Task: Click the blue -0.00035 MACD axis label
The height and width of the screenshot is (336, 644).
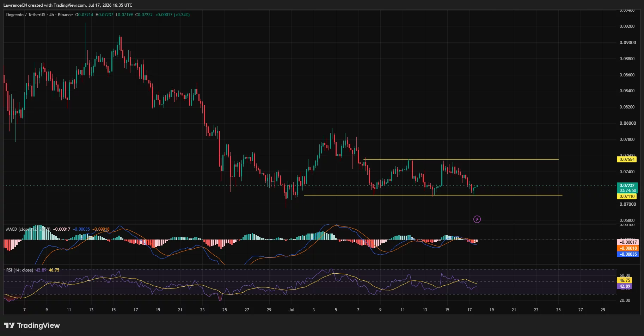Action: click(x=628, y=254)
